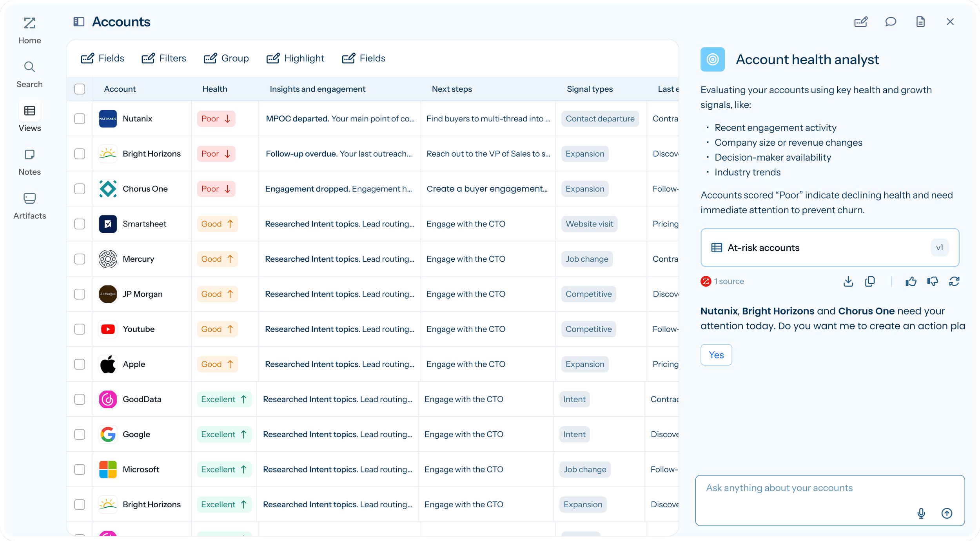Click the thumbs down feedback icon
The image size is (980, 541).
point(933,281)
